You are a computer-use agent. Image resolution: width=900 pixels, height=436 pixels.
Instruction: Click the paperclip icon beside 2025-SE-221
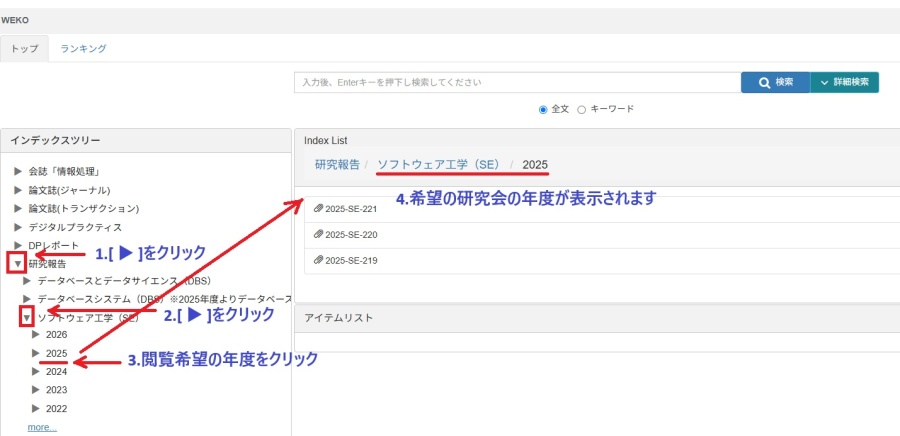tap(319, 209)
